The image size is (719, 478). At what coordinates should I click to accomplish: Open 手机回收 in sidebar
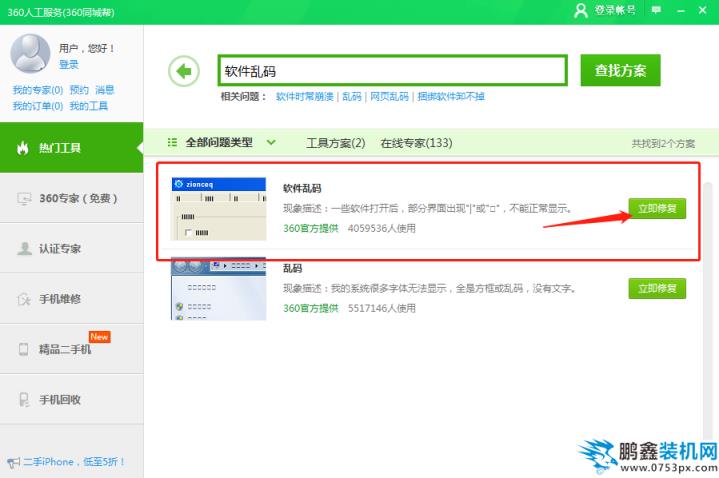coord(72,399)
